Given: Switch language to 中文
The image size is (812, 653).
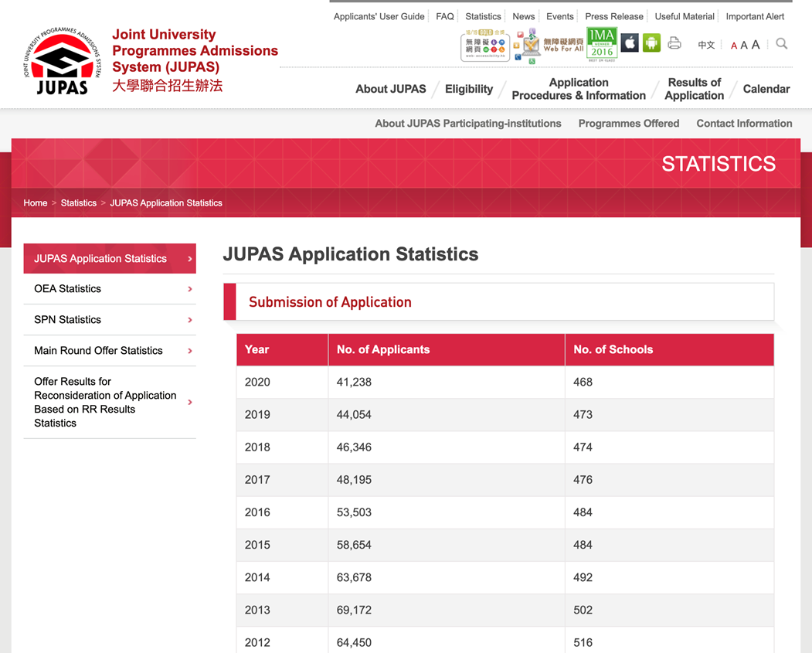Looking at the screenshot, I should click(706, 45).
